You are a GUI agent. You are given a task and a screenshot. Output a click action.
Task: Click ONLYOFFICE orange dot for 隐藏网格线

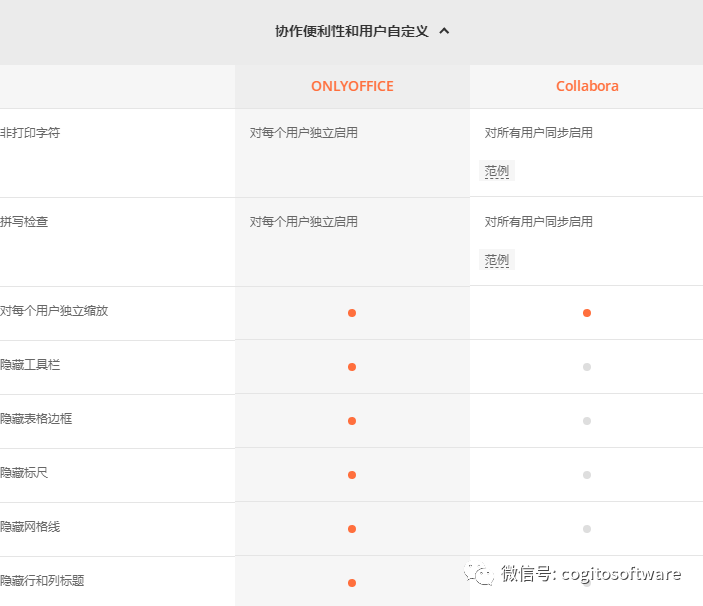tap(352, 529)
